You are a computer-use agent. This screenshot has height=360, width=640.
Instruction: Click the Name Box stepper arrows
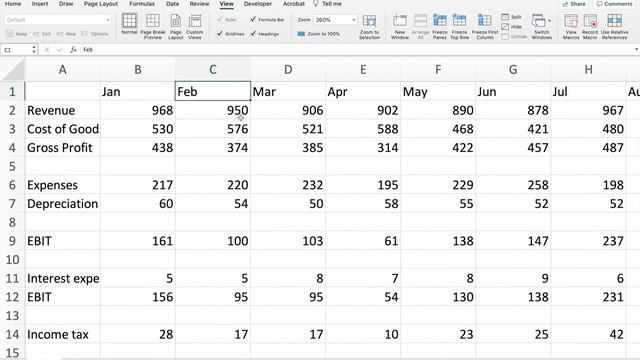click(x=34, y=49)
